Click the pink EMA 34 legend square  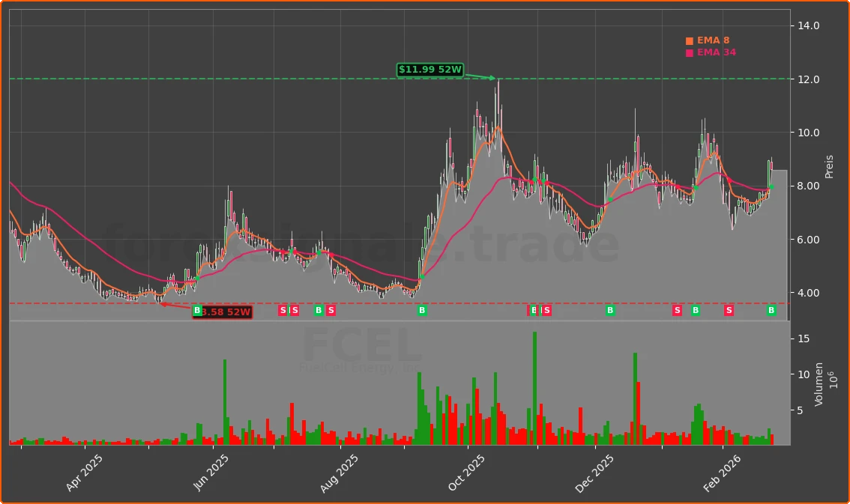coord(690,53)
